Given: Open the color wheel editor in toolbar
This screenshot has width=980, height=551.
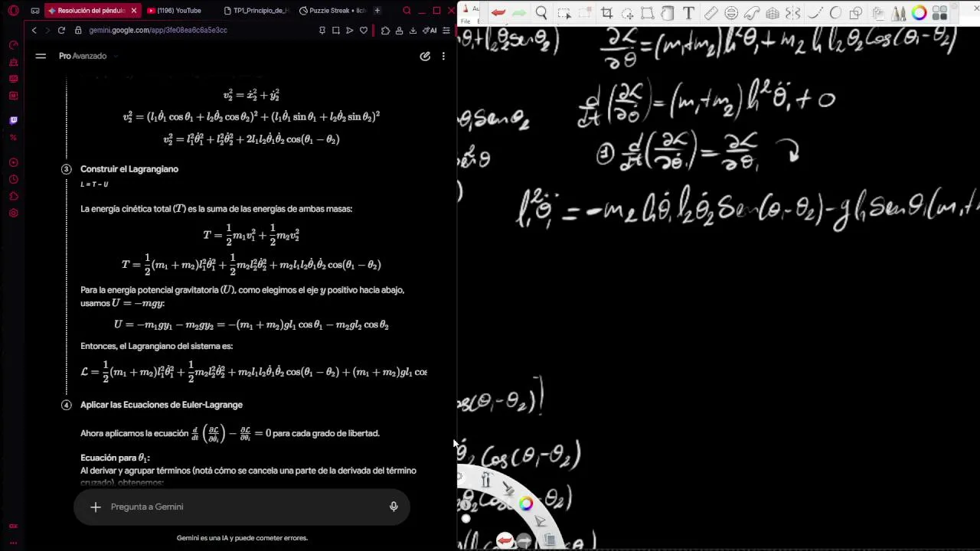Looking at the screenshot, I should click(x=919, y=13).
